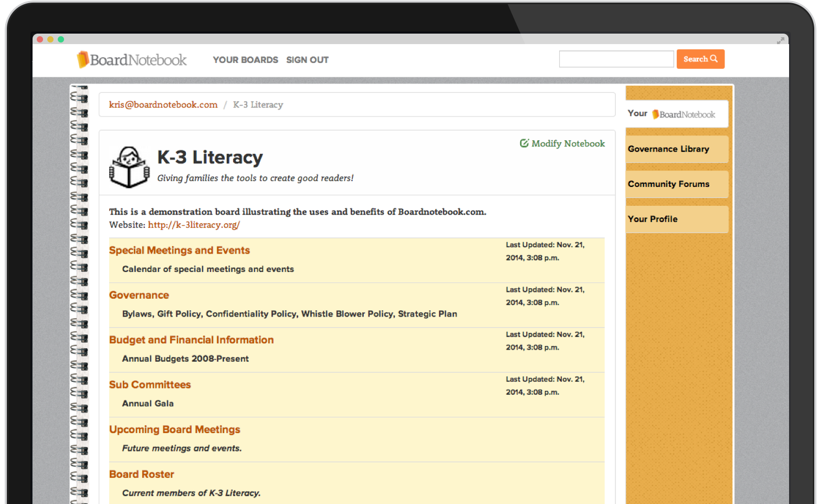Click the pencil icon beside Modify Notebook
This screenshot has height=504, width=819.
click(x=524, y=143)
